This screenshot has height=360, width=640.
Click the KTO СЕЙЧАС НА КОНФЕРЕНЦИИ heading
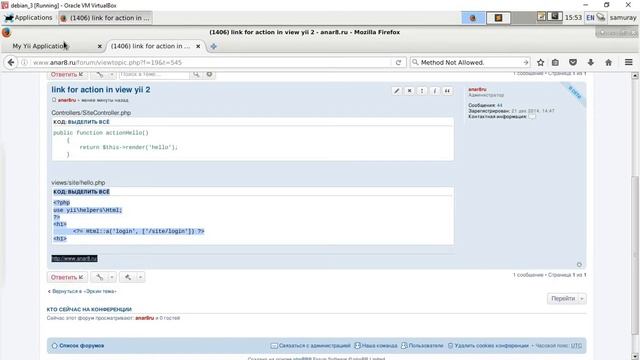[89, 309]
